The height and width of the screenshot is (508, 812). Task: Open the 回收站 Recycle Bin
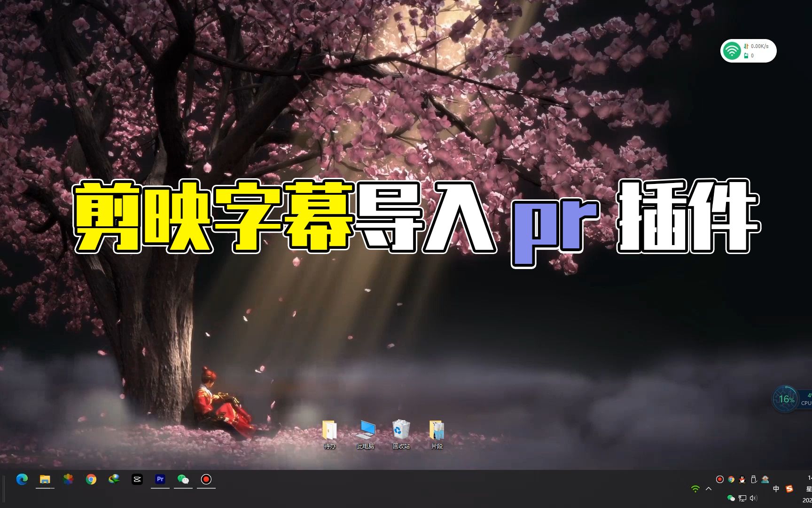point(400,430)
